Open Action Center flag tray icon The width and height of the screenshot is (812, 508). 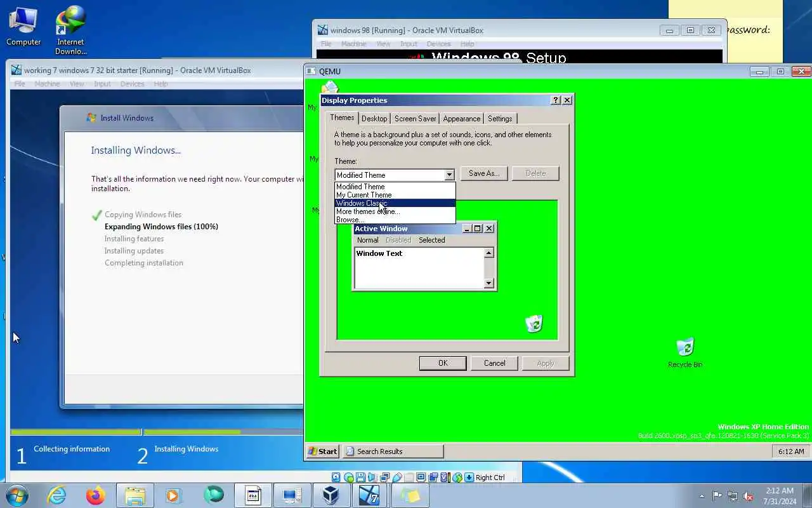[717, 497]
